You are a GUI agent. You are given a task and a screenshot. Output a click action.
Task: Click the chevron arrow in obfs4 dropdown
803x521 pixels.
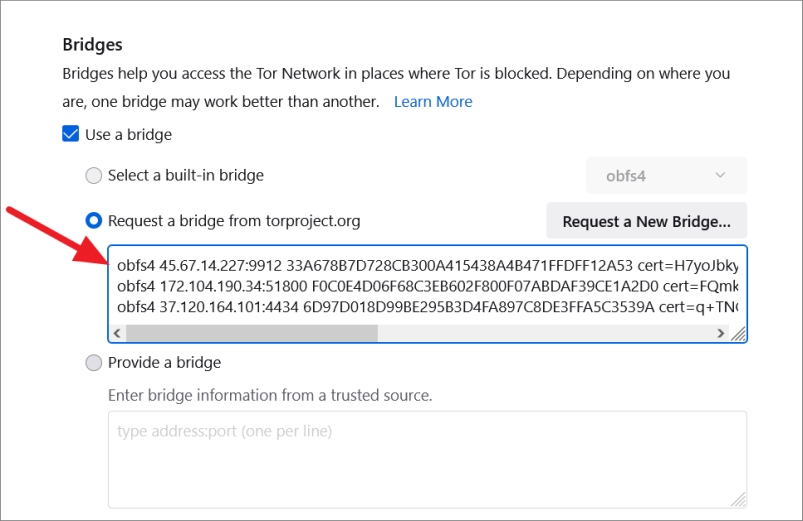pyautogui.click(x=721, y=175)
